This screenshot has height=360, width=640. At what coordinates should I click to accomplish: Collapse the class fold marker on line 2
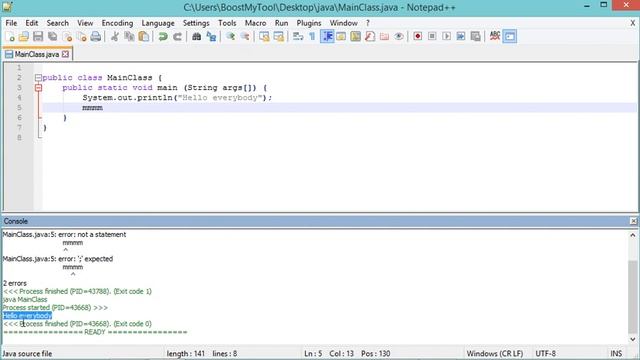pos(38,78)
